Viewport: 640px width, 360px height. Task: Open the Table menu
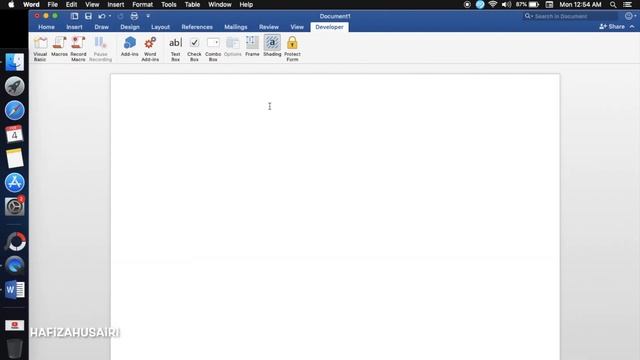(x=192, y=4)
